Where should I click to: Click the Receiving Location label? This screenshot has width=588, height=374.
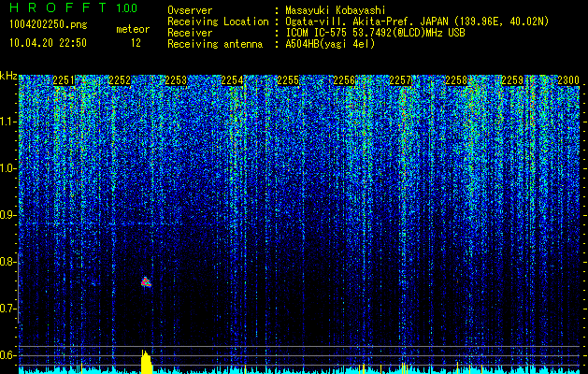(218, 22)
